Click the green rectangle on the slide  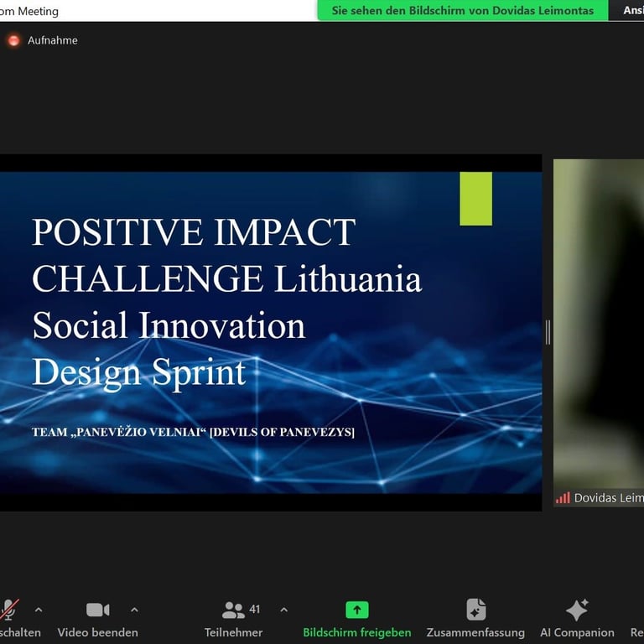pyautogui.click(x=476, y=199)
